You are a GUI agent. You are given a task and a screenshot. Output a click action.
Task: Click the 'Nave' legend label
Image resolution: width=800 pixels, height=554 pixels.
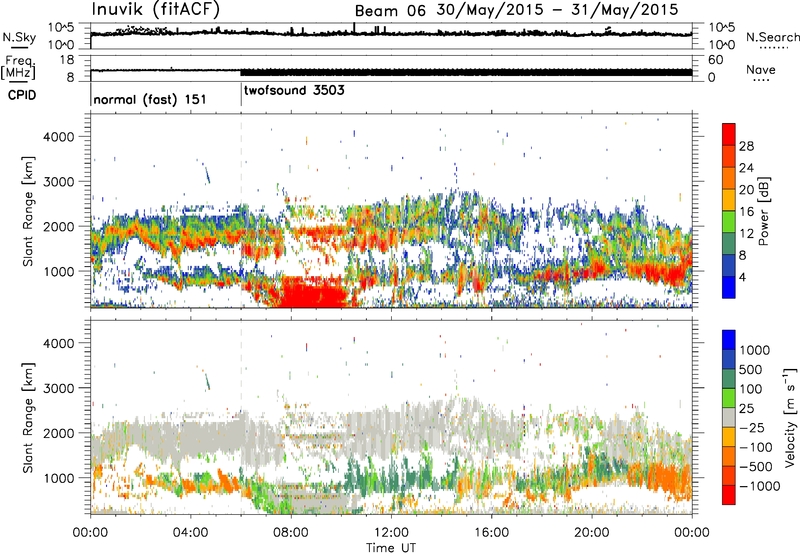coord(761,70)
